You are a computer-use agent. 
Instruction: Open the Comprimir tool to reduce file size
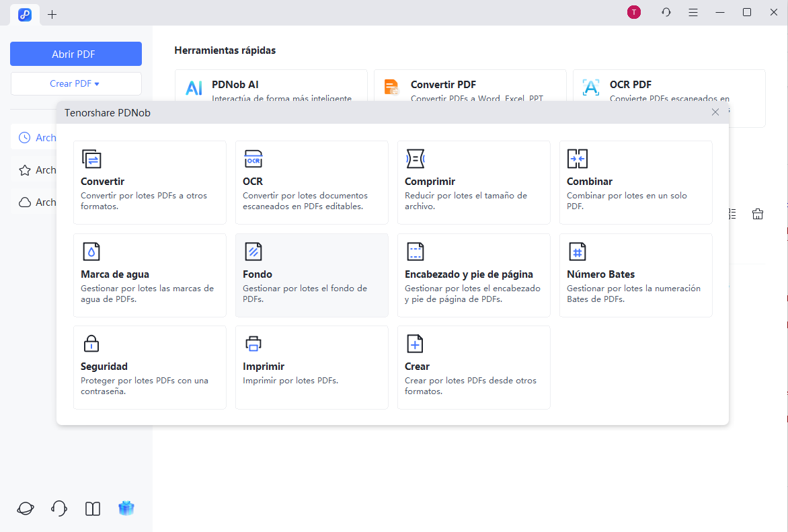coord(473,182)
